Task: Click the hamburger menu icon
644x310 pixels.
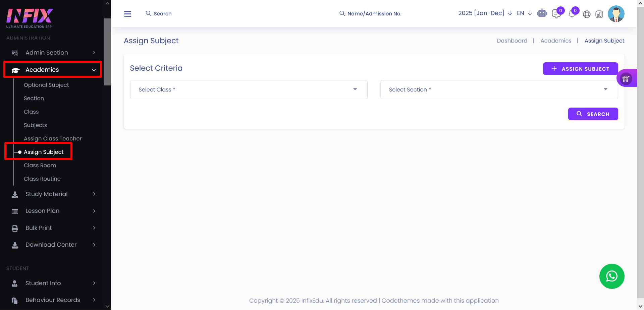Action: click(127, 14)
